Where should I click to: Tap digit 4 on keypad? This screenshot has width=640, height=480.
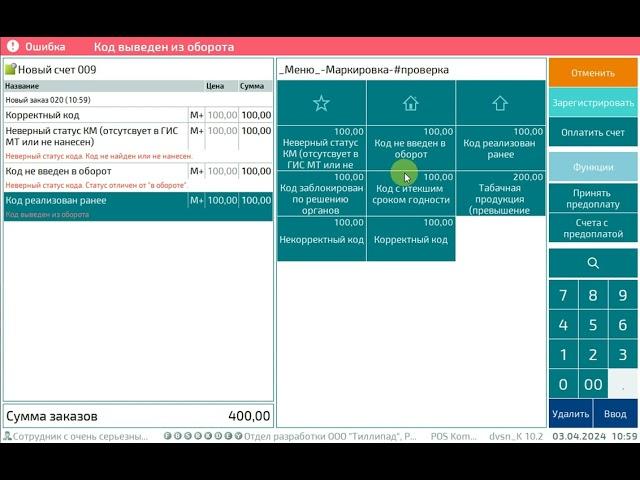click(563, 324)
